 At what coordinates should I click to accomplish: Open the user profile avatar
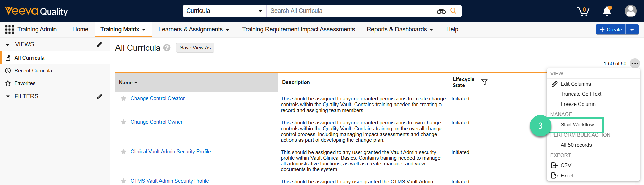[630, 11]
